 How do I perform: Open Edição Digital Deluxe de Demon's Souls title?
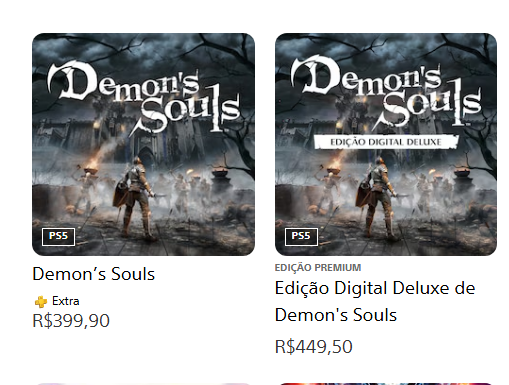point(375,301)
